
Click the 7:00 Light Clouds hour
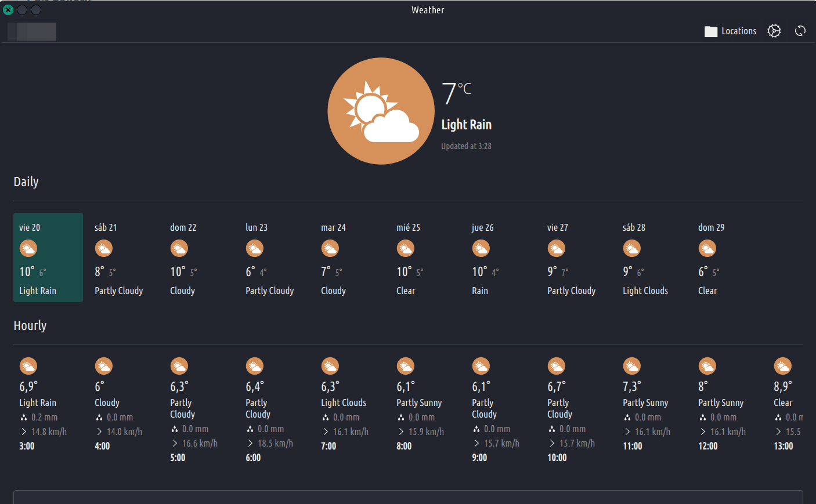pos(344,403)
